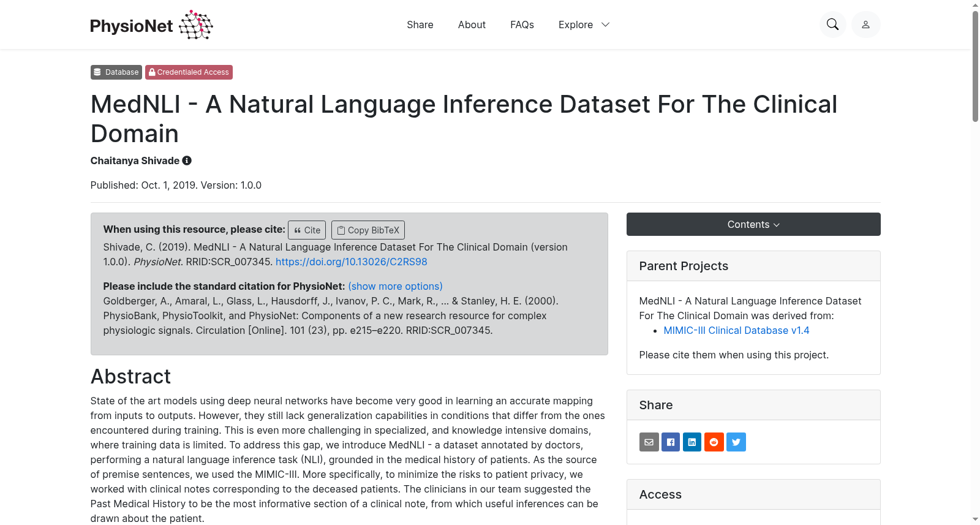This screenshot has height=525, width=980.
Task: Click 'Please cite them when using this project.' text
Action: coord(734,355)
